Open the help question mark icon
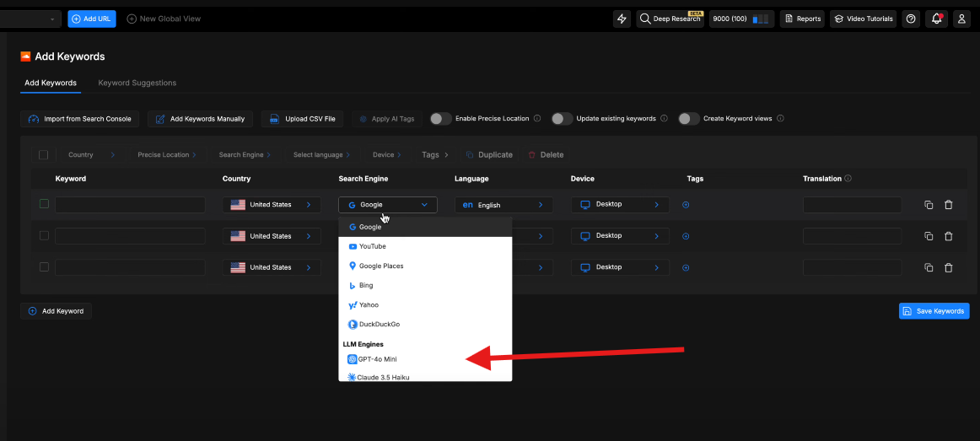 pos(911,19)
